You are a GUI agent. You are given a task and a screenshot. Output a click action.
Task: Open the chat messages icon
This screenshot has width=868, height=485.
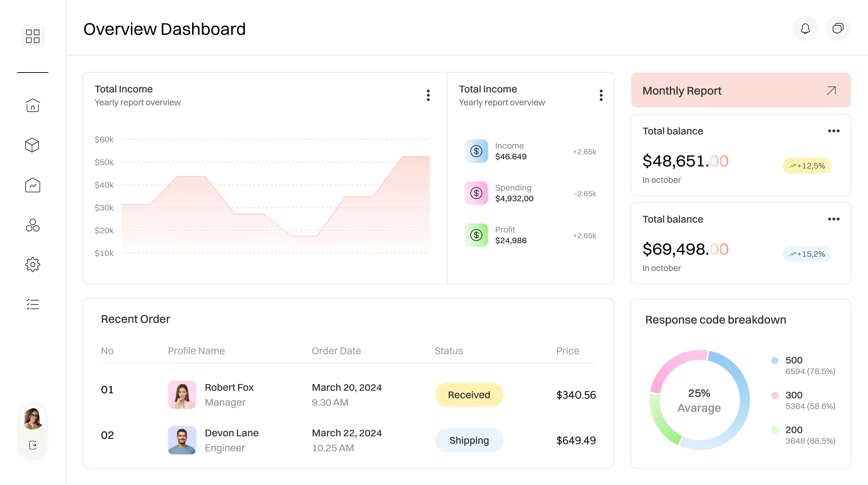tap(838, 28)
